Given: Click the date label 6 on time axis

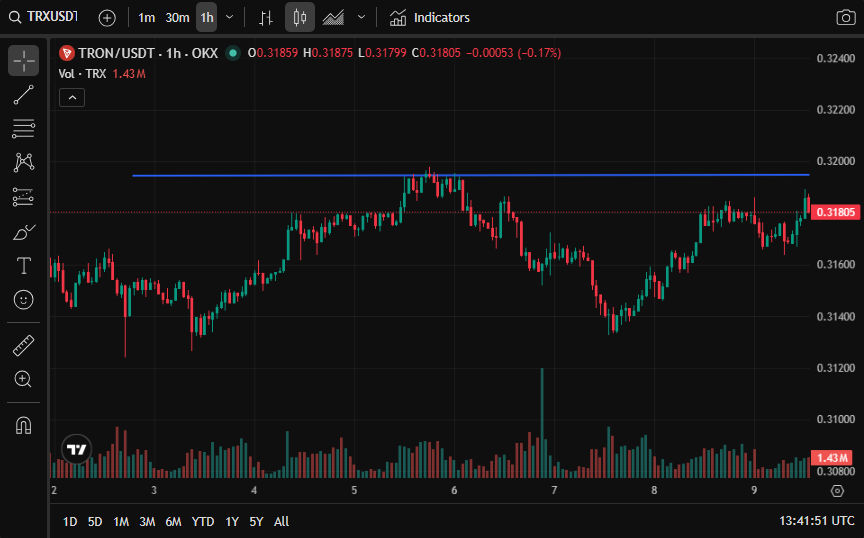Looking at the screenshot, I should [x=454, y=490].
